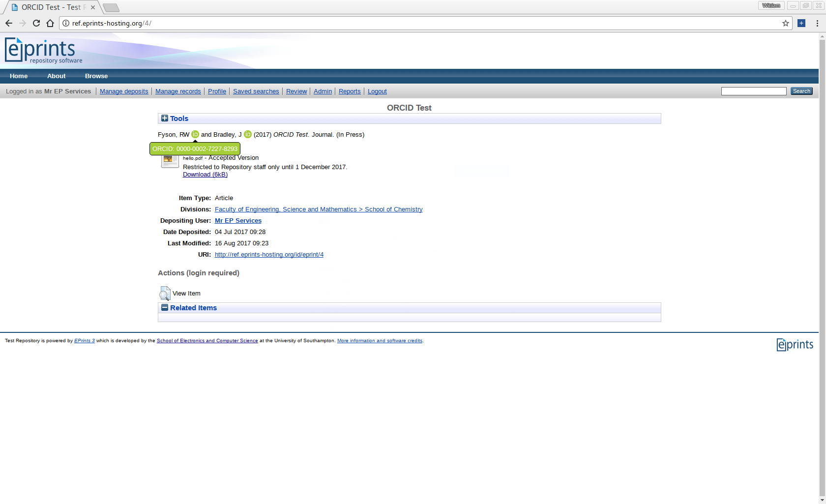This screenshot has height=504, width=826.
Task: Open the School of Chemistry division link
Action: tap(393, 209)
